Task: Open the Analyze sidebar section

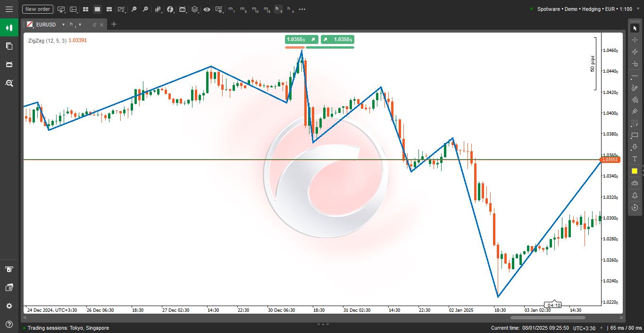Action: coord(9,83)
